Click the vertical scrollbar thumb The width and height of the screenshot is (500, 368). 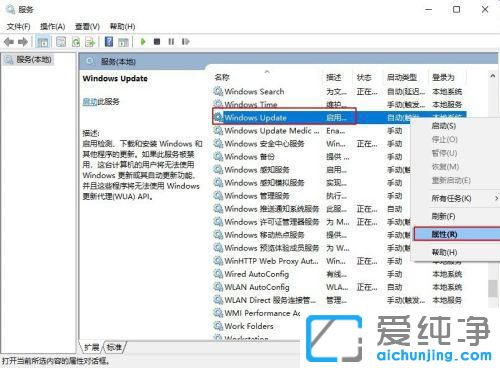[x=493, y=288]
